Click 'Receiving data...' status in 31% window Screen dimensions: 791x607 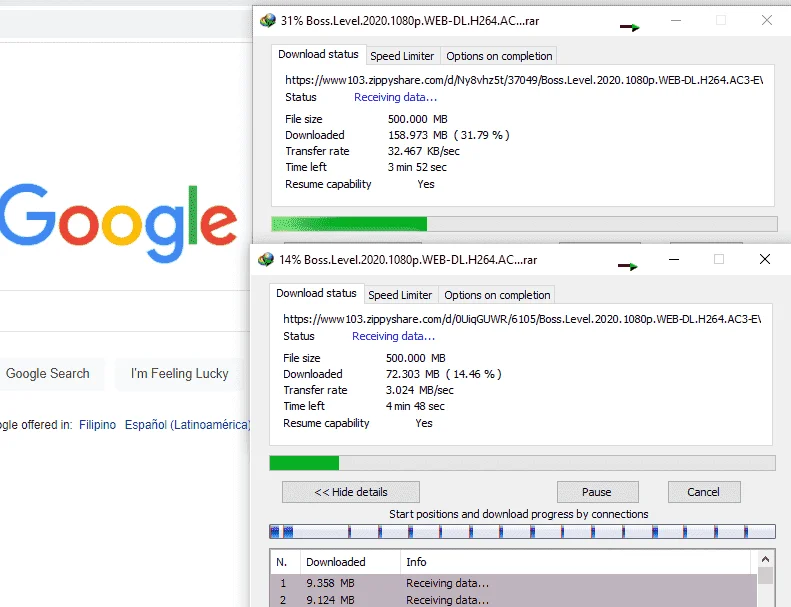pyautogui.click(x=396, y=97)
